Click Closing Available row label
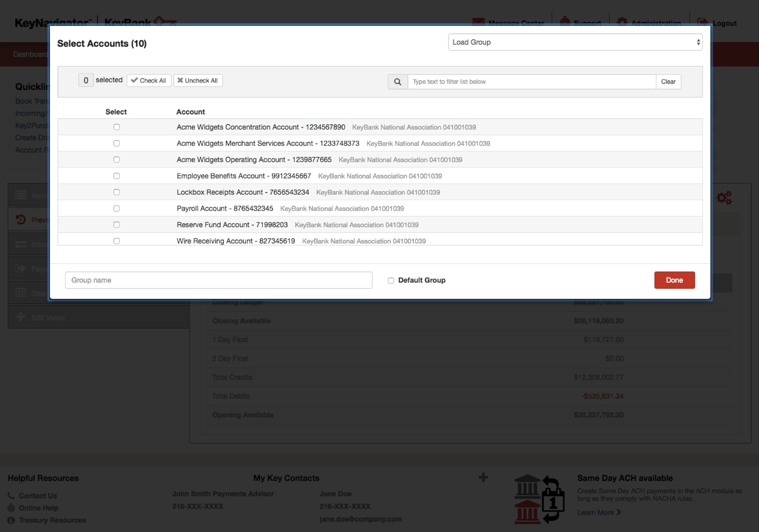The width and height of the screenshot is (759, 532). (x=241, y=321)
